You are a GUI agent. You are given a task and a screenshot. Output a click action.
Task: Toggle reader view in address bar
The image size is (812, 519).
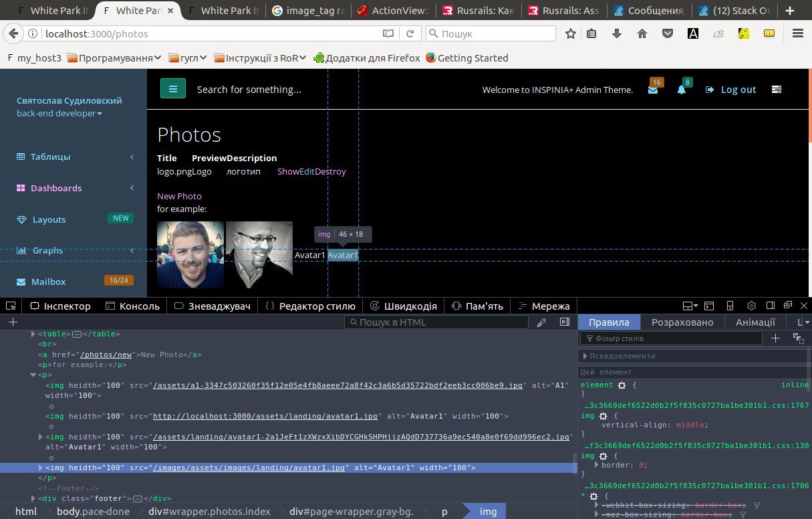[x=388, y=33]
